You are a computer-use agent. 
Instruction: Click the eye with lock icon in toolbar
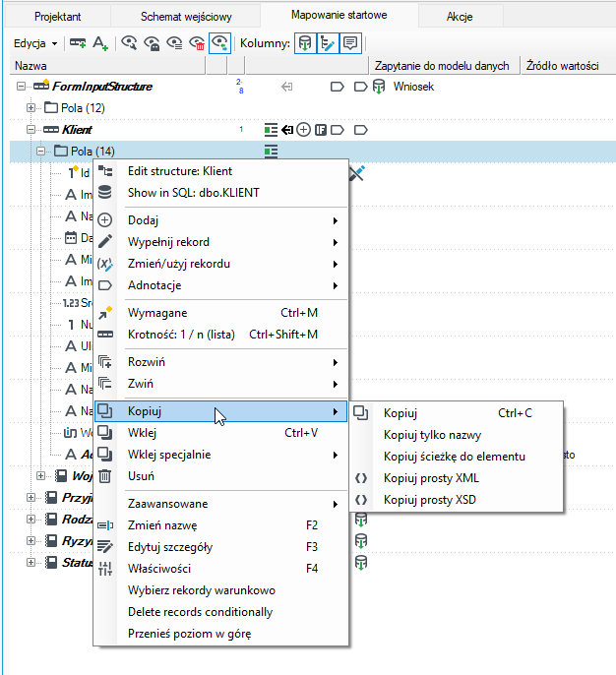(x=152, y=43)
